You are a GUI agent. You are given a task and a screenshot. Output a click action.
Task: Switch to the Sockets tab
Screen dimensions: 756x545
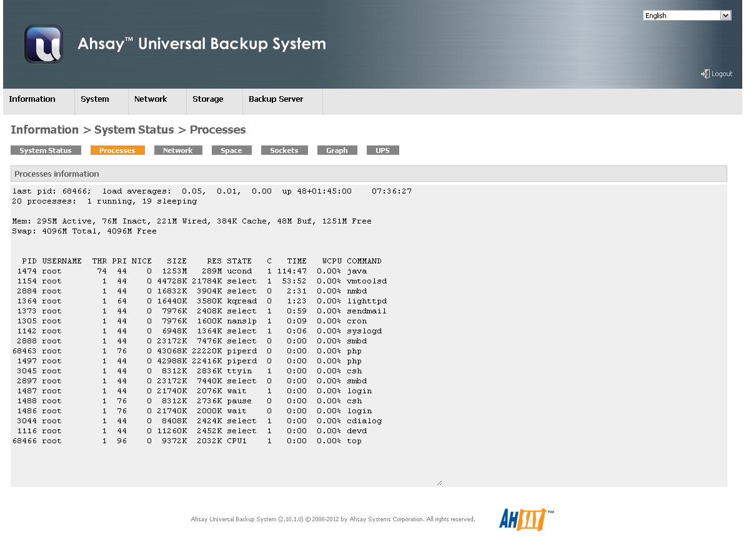click(x=284, y=150)
